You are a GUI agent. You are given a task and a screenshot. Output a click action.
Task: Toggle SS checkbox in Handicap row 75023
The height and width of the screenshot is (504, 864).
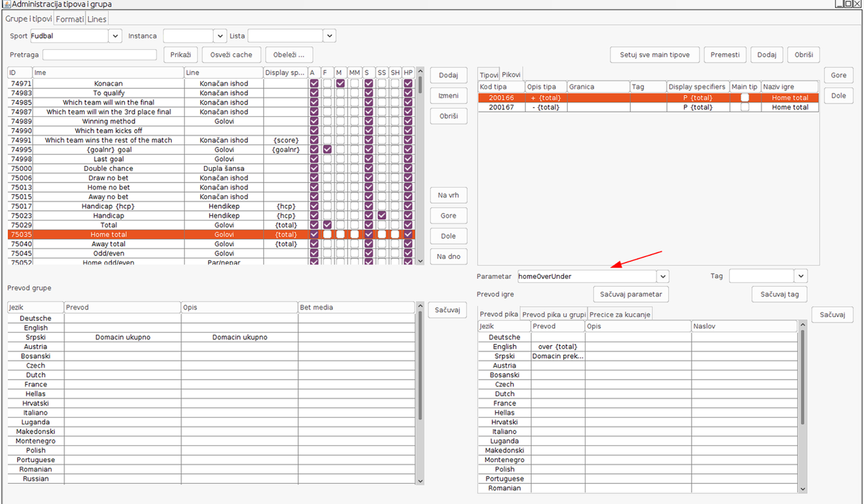(382, 216)
